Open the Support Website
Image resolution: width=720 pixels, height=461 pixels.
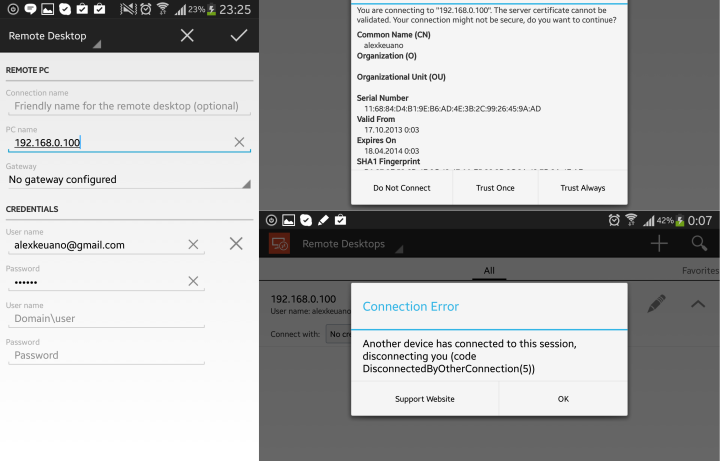click(425, 399)
